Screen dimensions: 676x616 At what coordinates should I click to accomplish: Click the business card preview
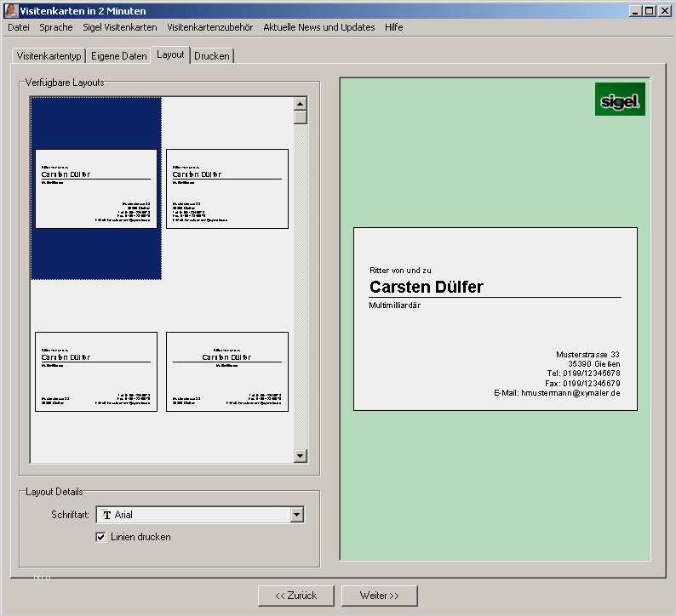(495, 319)
